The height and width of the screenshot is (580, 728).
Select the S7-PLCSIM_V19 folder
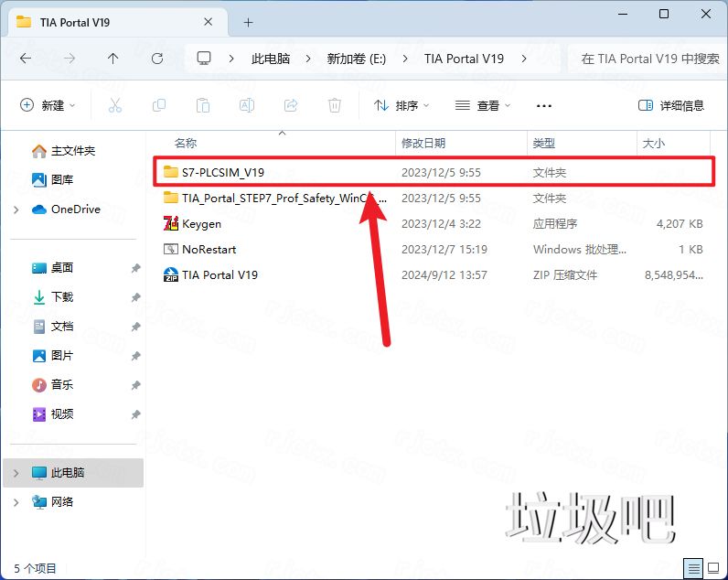434,172
